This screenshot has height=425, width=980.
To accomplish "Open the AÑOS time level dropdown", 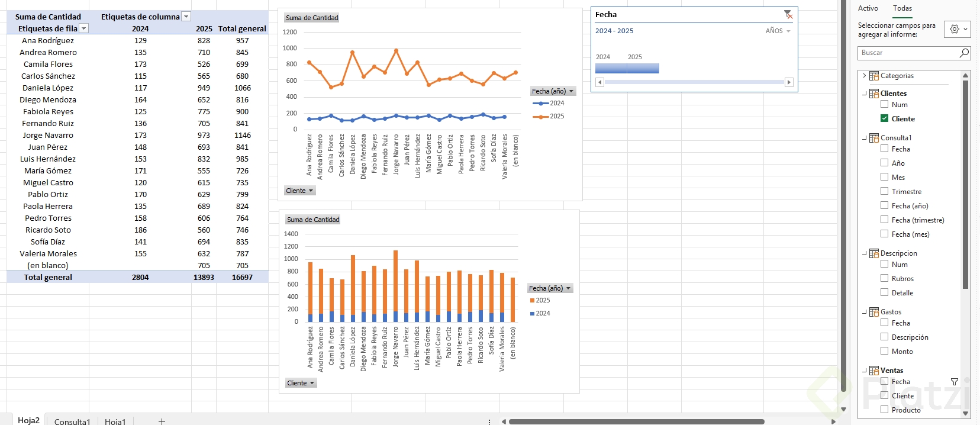I will [x=778, y=31].
